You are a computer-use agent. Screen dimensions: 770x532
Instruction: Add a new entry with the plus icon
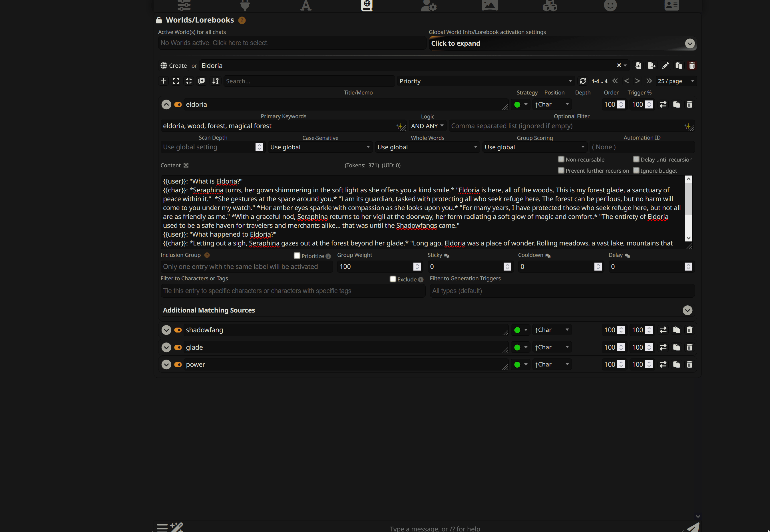(x=163, y=81)
